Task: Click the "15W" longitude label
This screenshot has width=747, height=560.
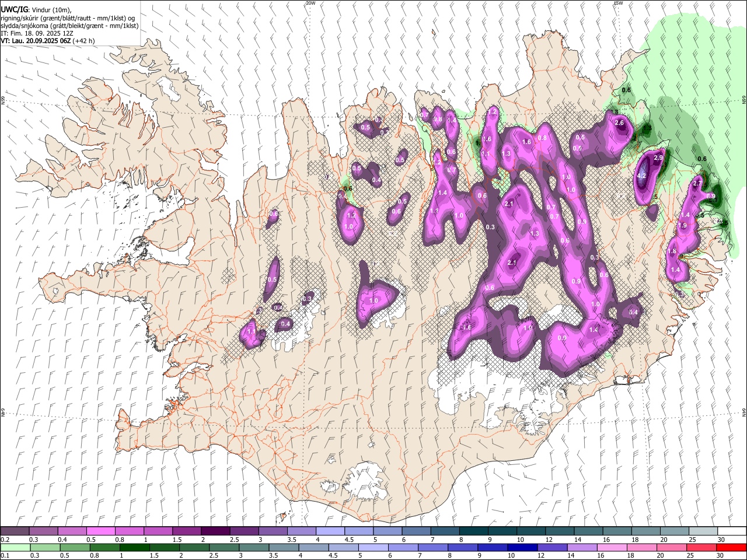Action: pos(618,3)
